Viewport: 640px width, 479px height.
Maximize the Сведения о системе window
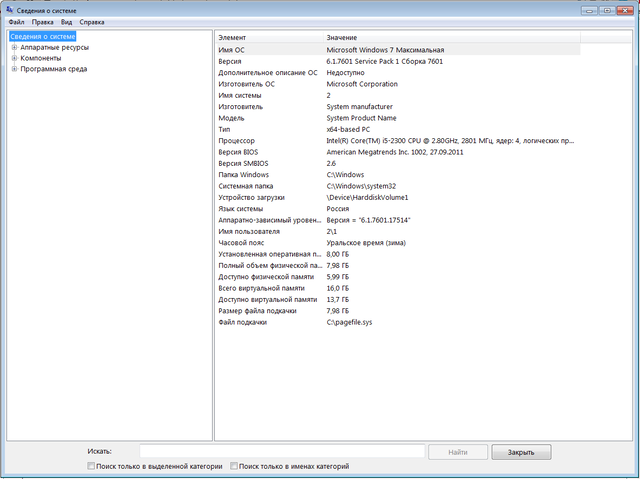[x=606, y=9]
